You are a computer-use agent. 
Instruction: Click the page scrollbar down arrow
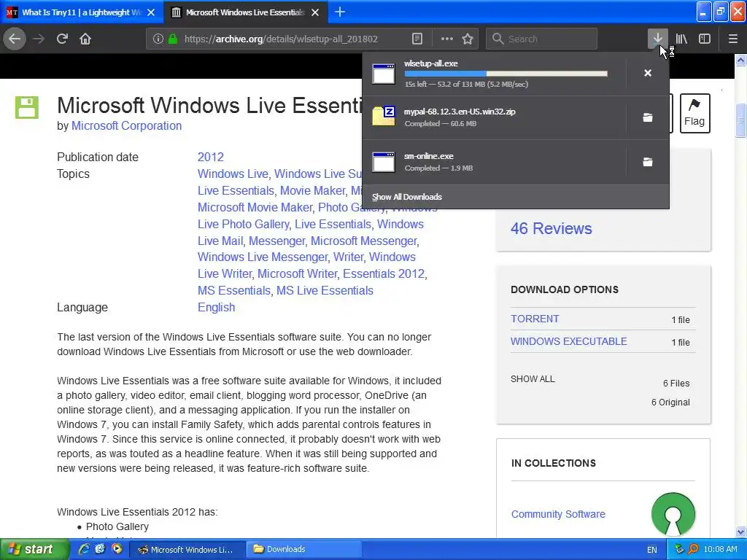[741, 532]
